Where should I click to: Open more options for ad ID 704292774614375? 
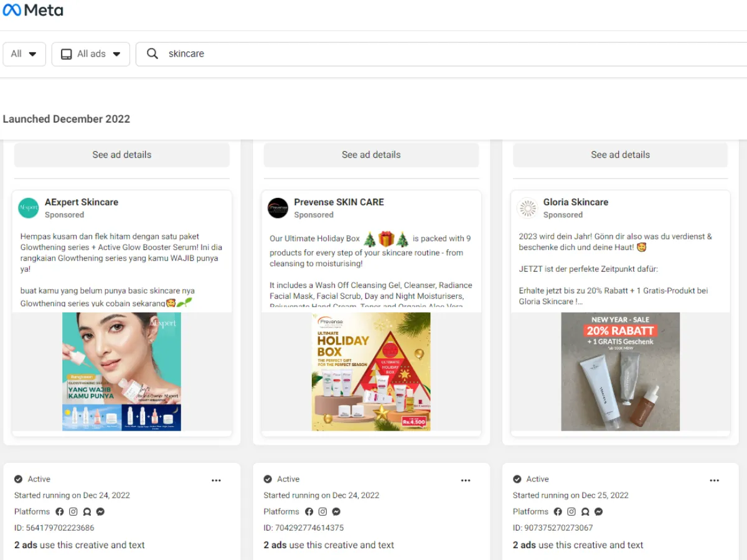(466, 480)
